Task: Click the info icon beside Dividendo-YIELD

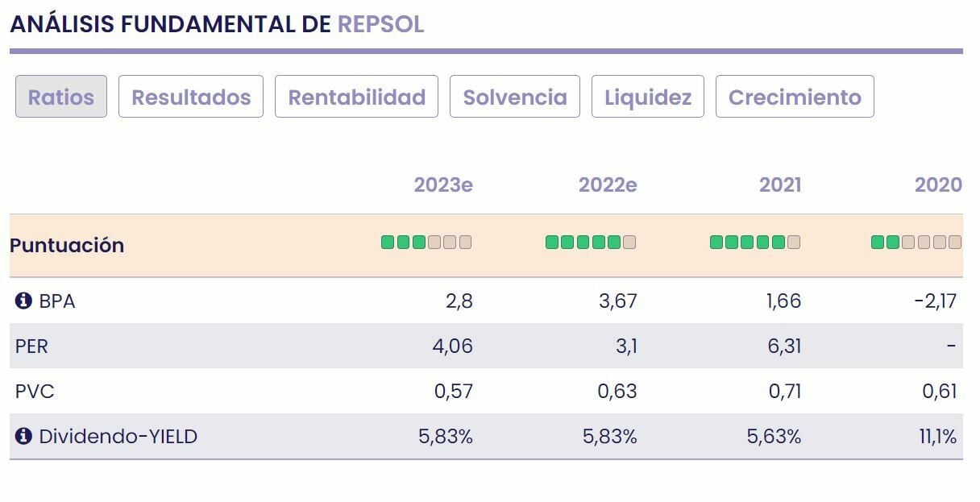Action: tap(23, 437)
